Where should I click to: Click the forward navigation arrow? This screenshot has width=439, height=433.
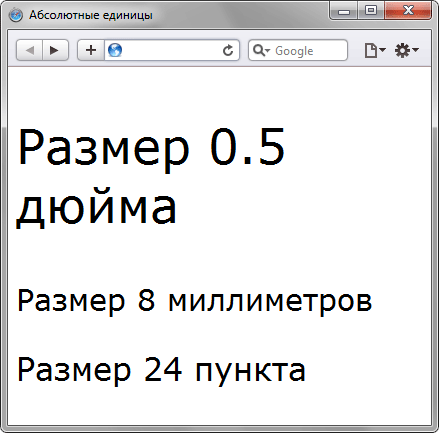click(x=55, y=50)
